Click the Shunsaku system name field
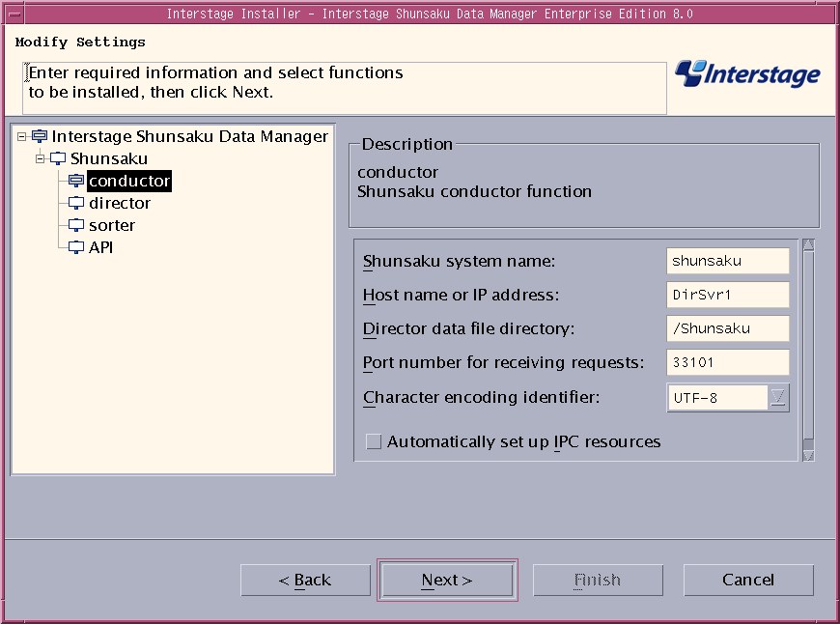This screenshot has width=840, height=624. pyautogui.click(x=727, y=261)
